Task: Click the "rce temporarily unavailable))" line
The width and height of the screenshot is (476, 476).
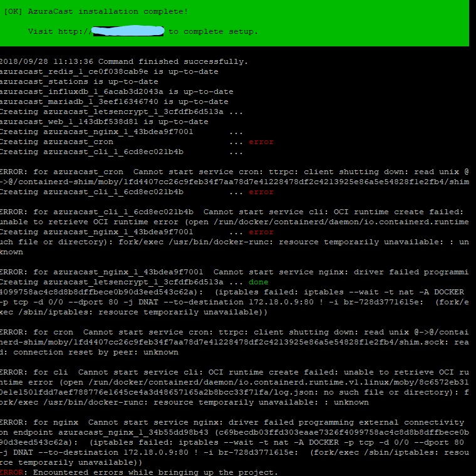Action: [71, 462]
